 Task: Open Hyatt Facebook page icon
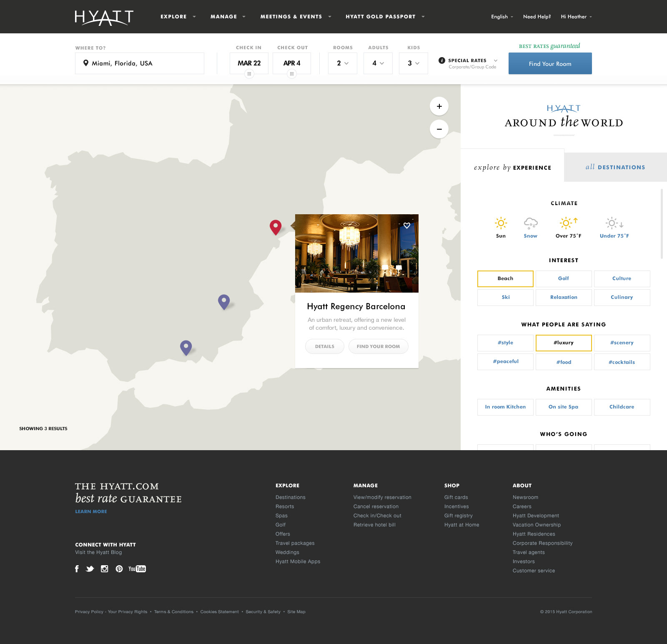point(77,569)
